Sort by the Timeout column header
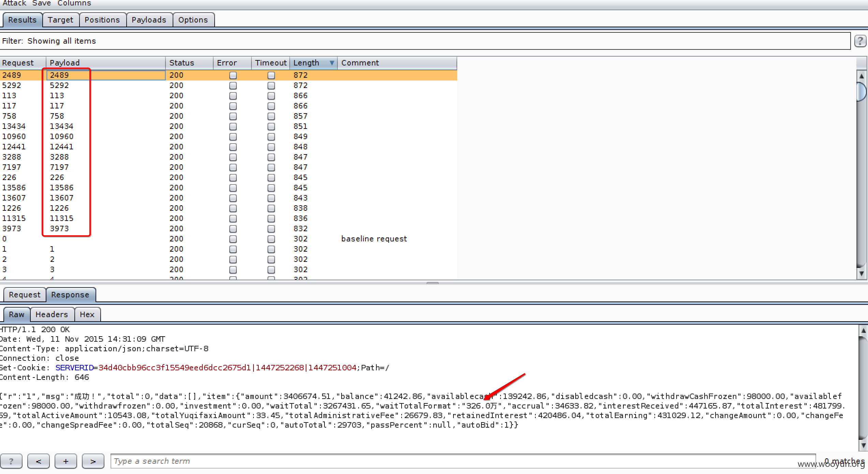 (x=271, y=63)
